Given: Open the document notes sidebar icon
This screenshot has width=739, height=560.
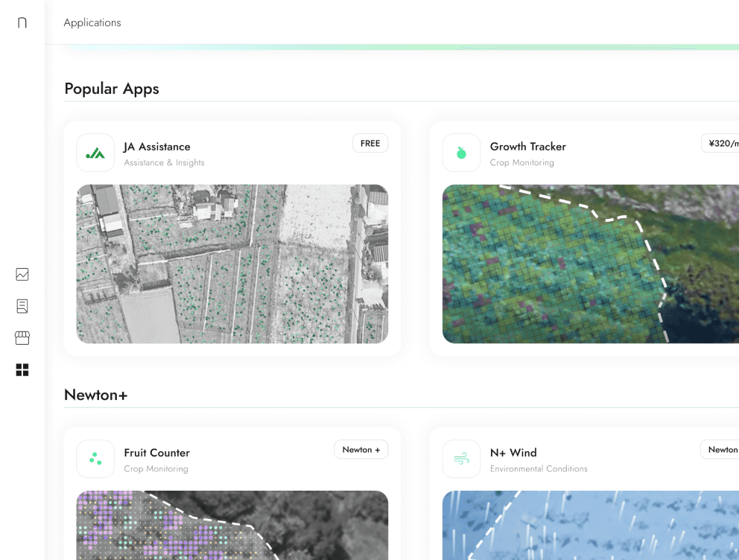Looking at the screenshot, I should pyautogui.click(x=22, y=306).
